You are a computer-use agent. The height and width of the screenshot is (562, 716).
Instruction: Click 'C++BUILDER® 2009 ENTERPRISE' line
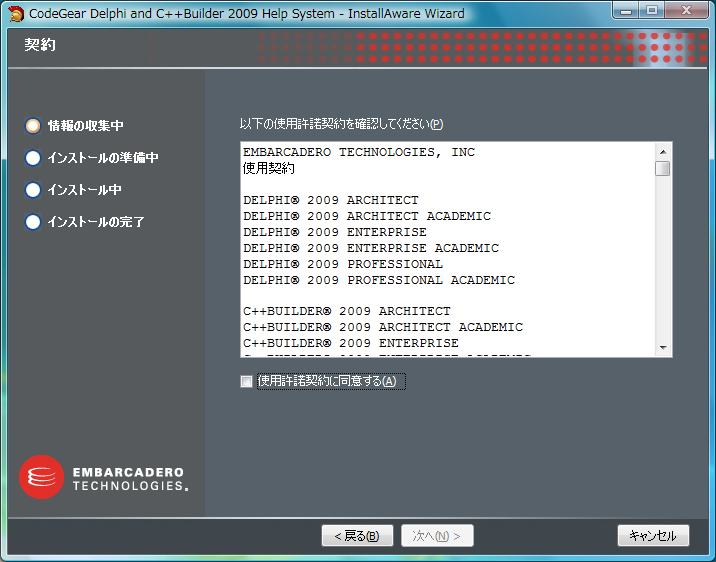tap(351, 343)
